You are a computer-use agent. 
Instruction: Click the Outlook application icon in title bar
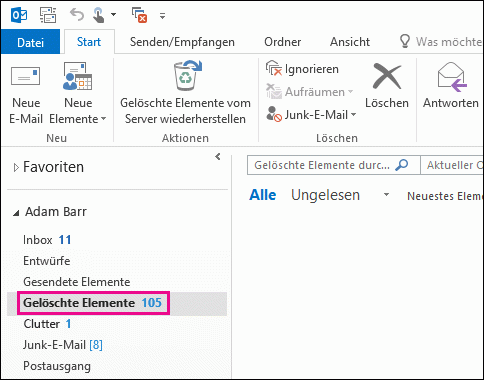[19, 15]
